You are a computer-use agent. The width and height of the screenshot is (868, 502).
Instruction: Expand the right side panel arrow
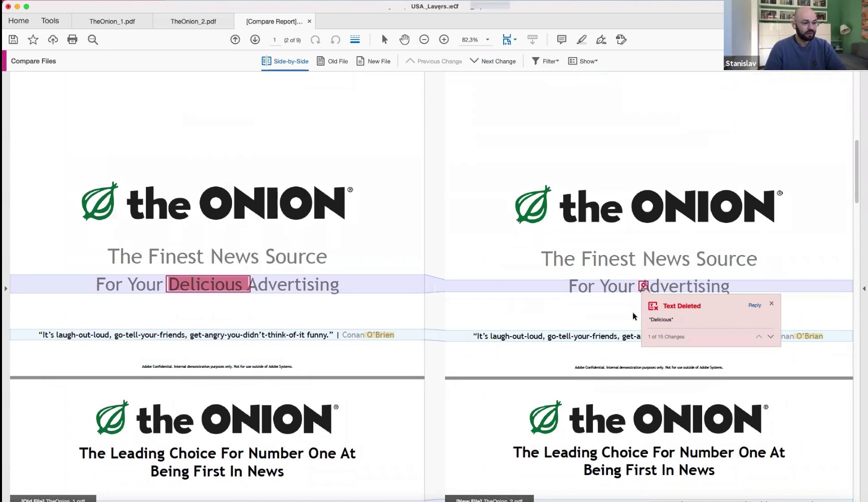[x=864, y=289]
